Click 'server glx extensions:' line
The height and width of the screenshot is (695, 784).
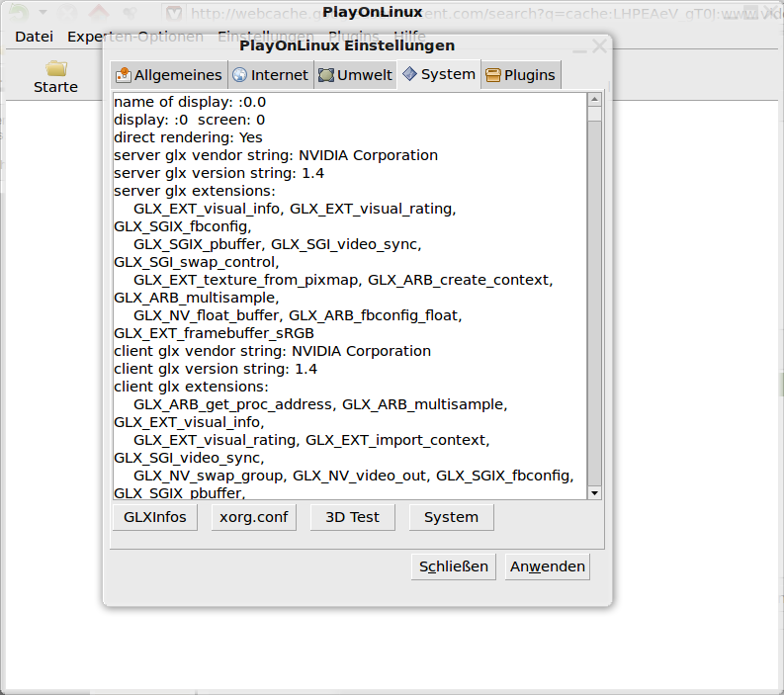point(195,191)
